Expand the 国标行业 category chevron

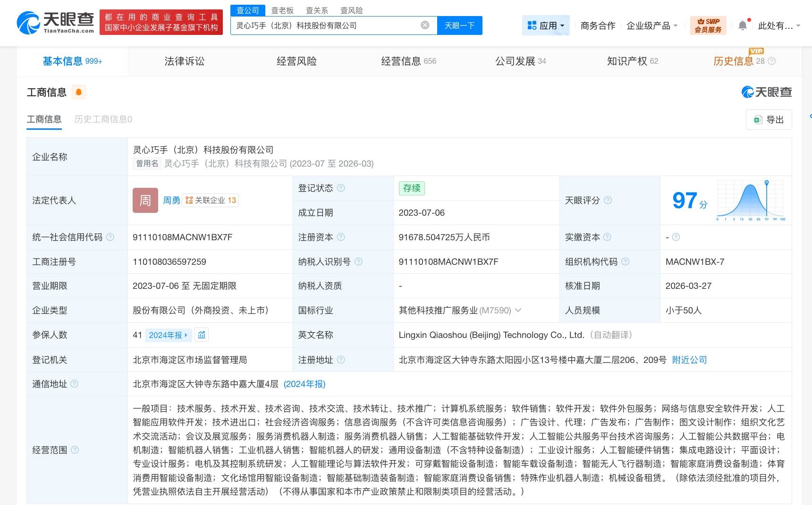[518, 310]
